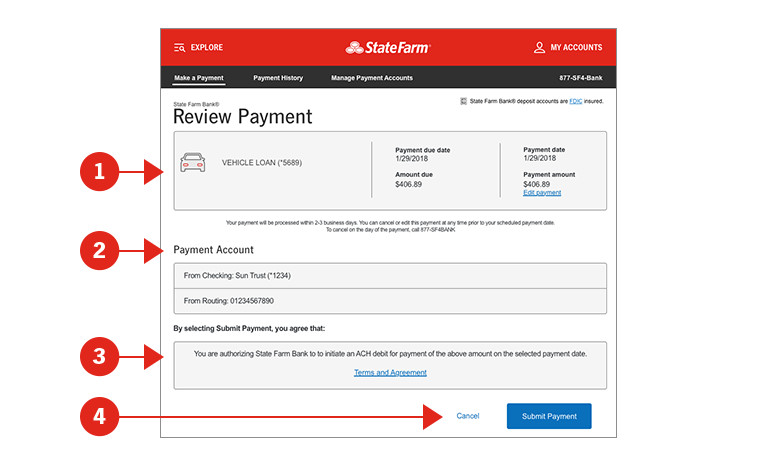Screen dimensions: 777x464
Task: Click the processing time notice text
Action: point(390,226)
